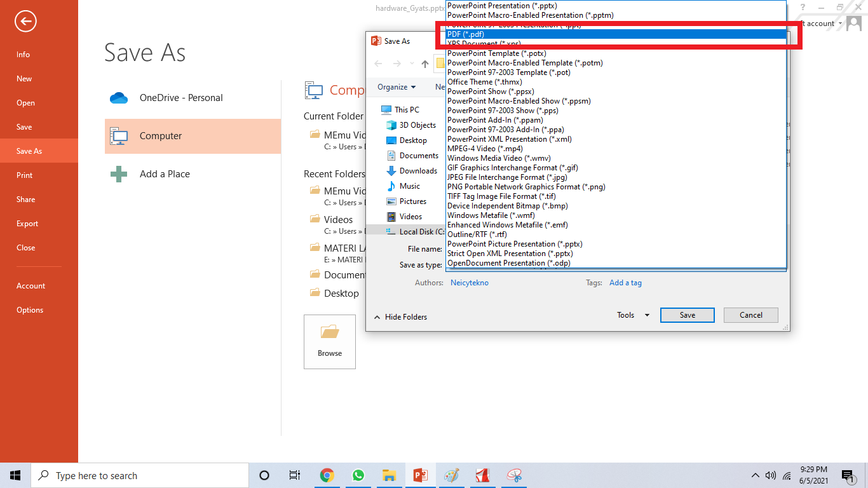
Task: Open Snipping Tool from taskbar
Action: [x=514, y=475]
